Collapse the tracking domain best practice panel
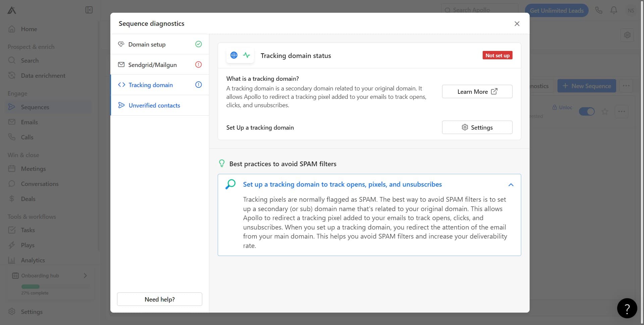The width and height of the screenshot is (644, 325). tap(511, 185)
